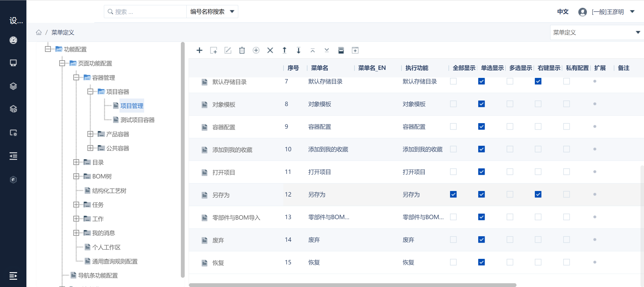Collapse the 功能配置 tree node
This screenshot has height=287, width=644.
click(x=48, y=49)
